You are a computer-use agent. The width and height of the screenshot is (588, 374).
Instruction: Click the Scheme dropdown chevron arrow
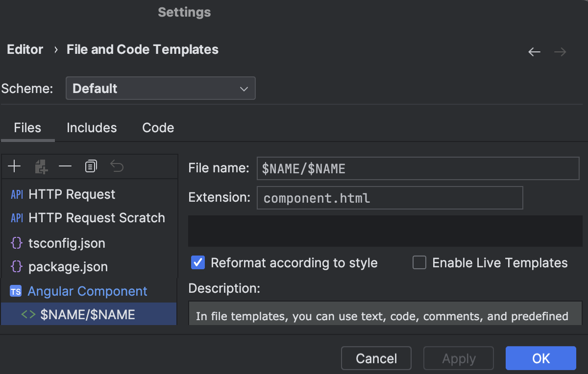244,88
